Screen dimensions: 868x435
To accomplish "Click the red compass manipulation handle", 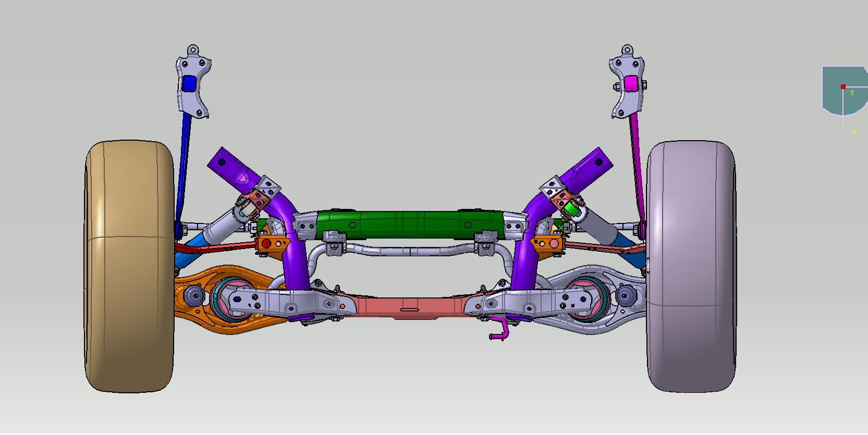I will 842,86.
